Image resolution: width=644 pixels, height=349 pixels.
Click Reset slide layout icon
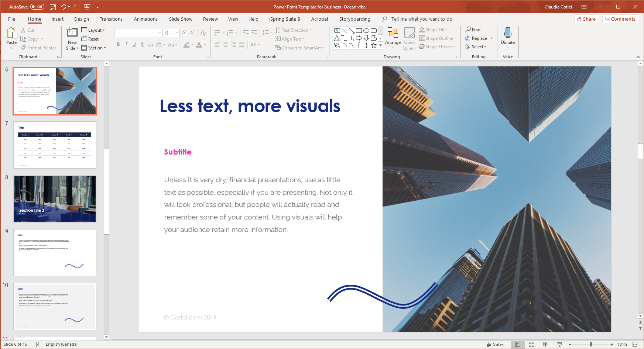pos(90,39)
